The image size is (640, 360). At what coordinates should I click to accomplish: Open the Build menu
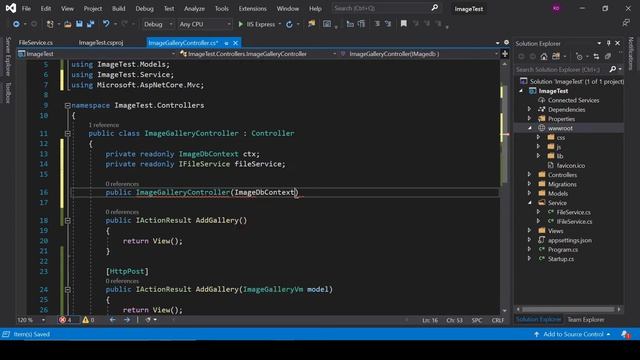pos(119,8)
